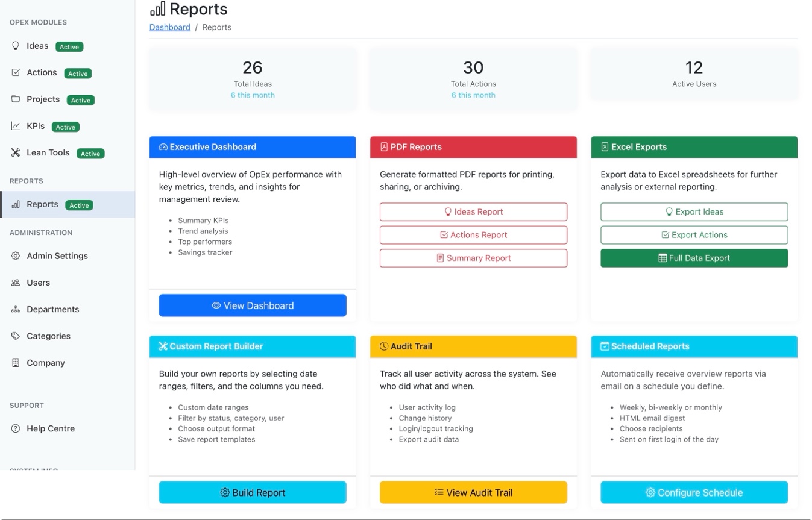The width and height of the screenshot is (812, 520).
Task: Select the Categories tag icon
Action: (15, 336)
